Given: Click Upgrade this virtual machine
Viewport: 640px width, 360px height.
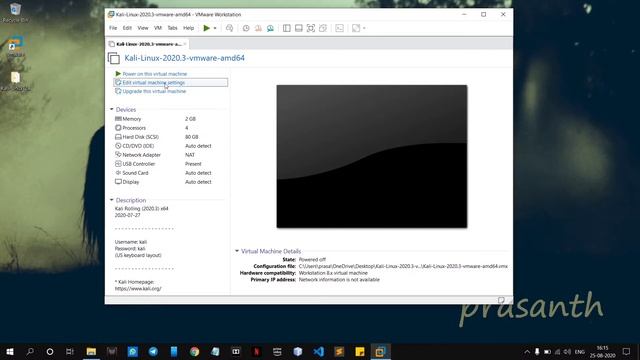Looking at the screenshot, I should (x=154, y=91).
